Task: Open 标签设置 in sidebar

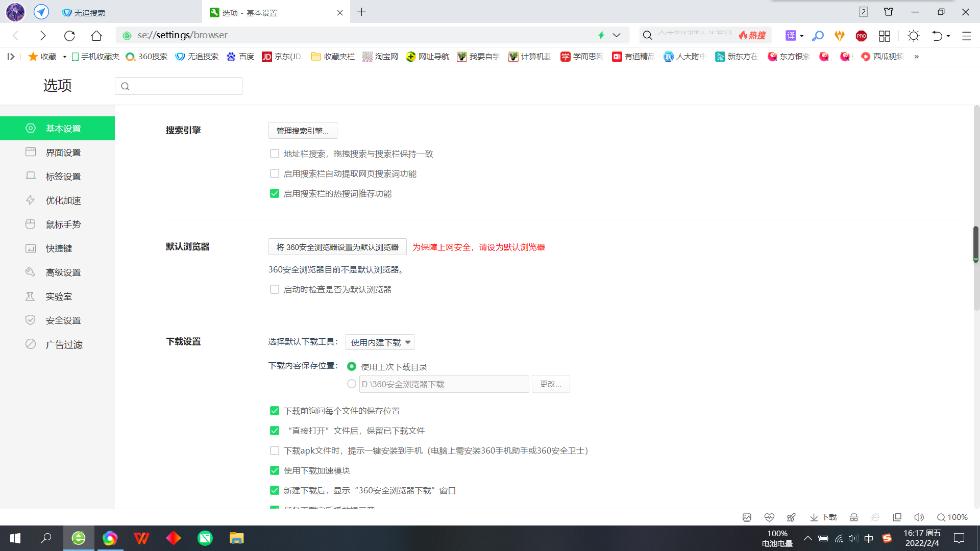Action: coord(57,176)
